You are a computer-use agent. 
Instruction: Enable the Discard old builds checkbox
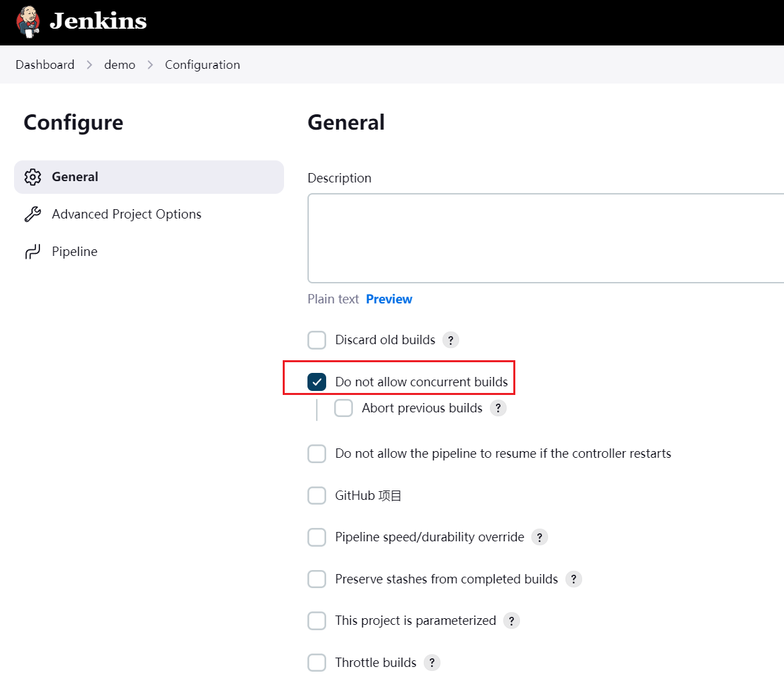click(317, 340)
